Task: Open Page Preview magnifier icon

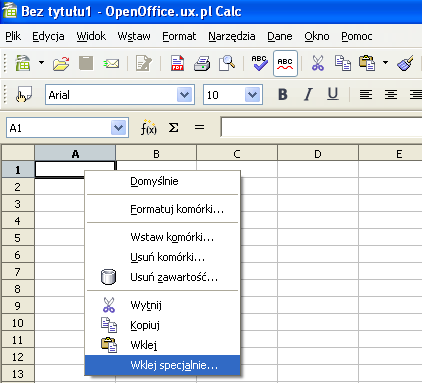Action: (227, 63)
